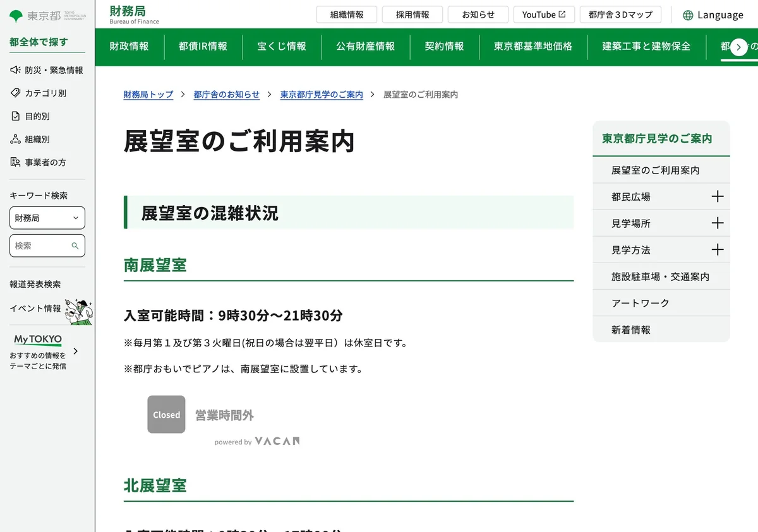Click the 展望室の混雑状況 heading

coord(210,213)
